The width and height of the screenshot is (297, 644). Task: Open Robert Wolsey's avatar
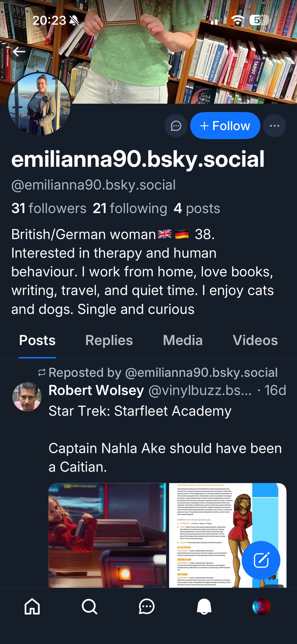pos(27,397)
